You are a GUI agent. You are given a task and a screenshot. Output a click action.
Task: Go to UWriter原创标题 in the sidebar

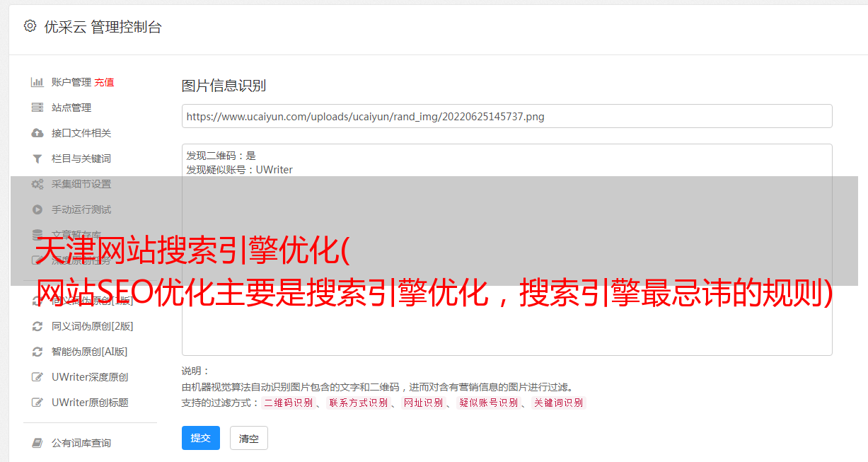coord(90,403)
